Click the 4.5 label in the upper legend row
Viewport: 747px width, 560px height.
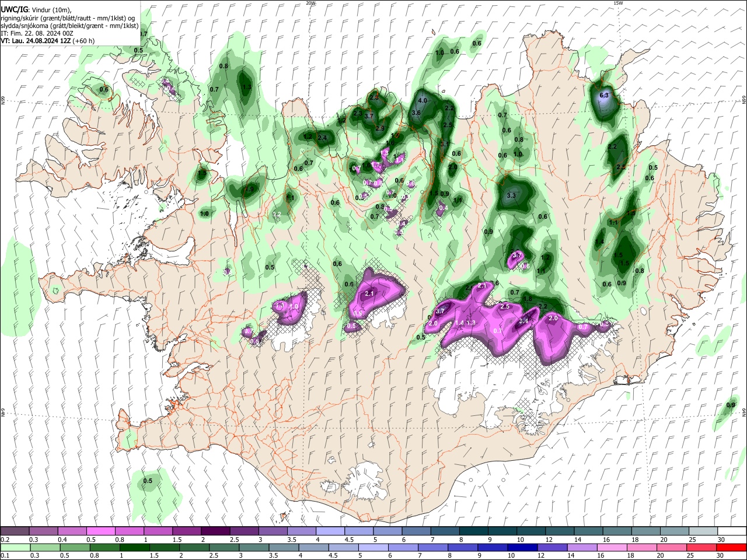tap(349, 540)
